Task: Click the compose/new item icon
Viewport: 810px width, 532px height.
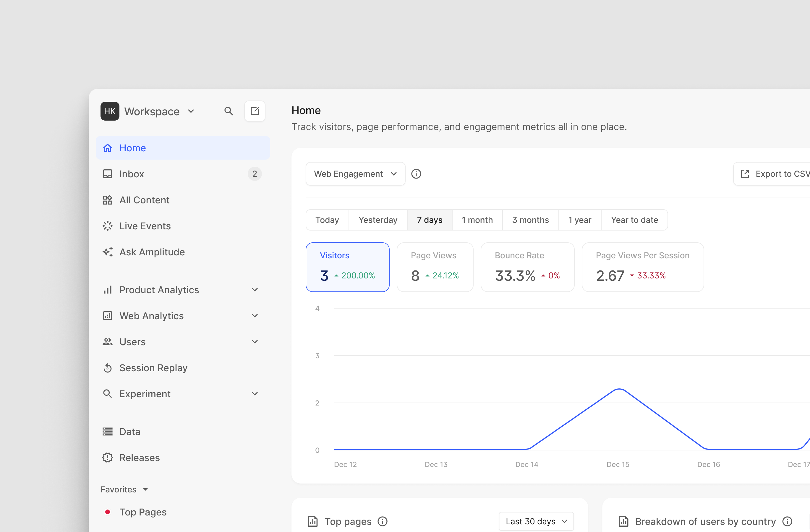Action: click(255, 111)
